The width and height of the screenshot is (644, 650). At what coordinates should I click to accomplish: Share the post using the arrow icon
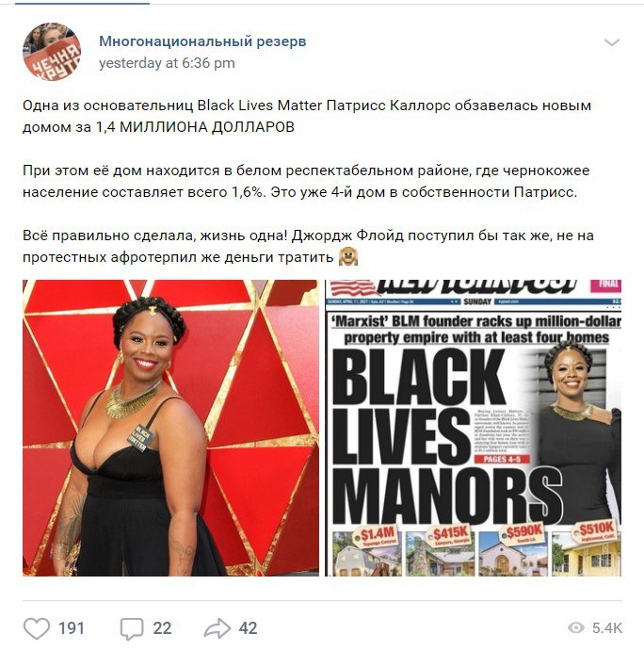coord(217,627)
